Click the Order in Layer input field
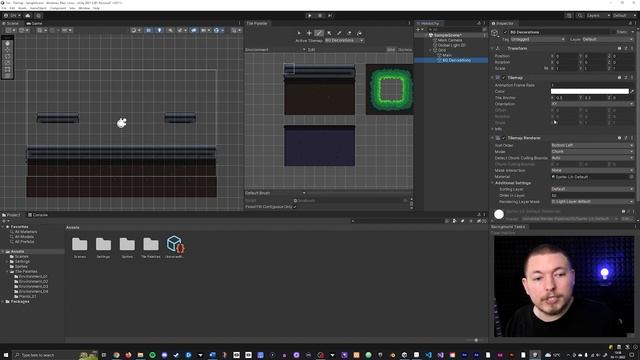 (592, 196)
